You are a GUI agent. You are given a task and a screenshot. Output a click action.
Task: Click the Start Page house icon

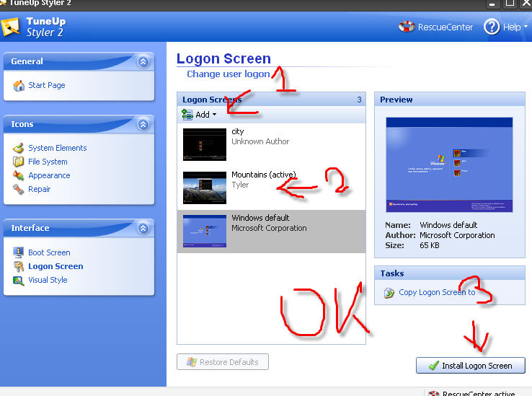pos(19,86)
